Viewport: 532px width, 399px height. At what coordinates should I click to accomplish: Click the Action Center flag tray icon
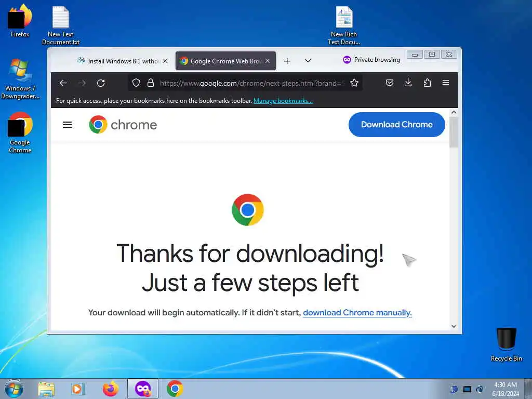tap(454, 389)
